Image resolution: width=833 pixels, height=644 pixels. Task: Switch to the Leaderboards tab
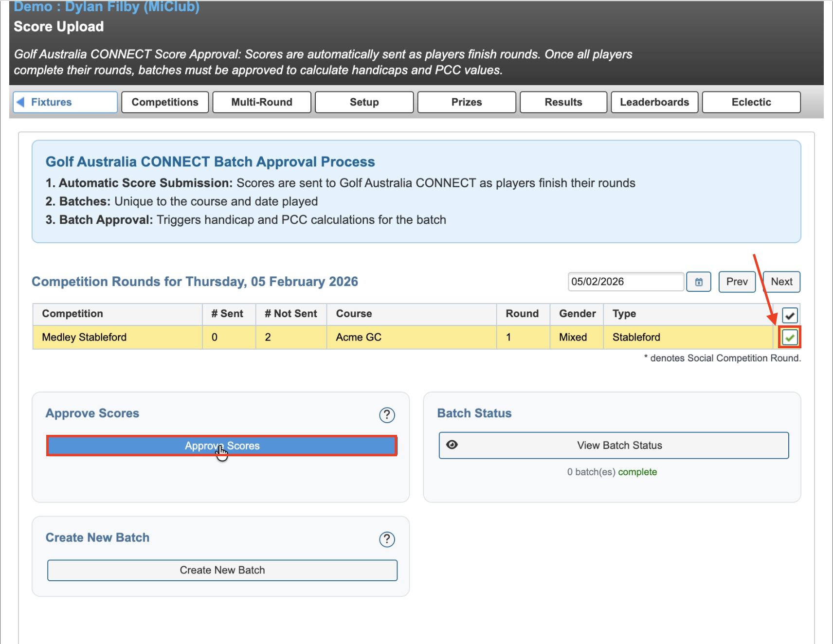(654, 102)
